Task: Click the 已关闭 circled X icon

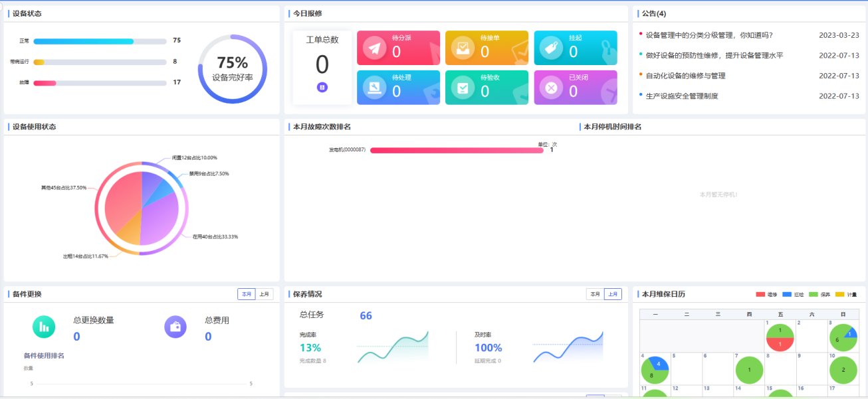Action: tap(551, 88)
